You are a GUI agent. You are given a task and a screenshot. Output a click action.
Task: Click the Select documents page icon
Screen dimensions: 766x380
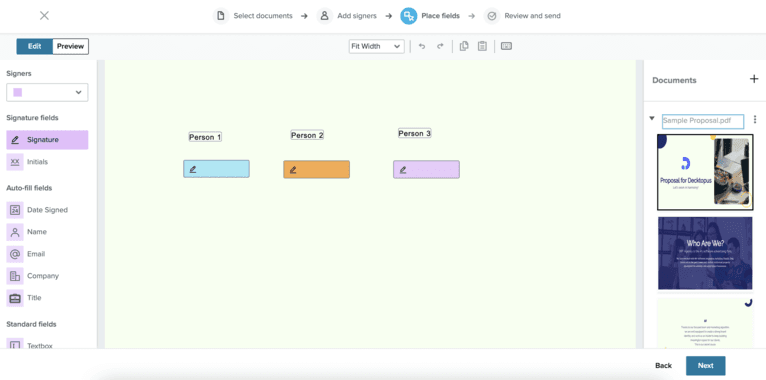[x=221, y=16]
